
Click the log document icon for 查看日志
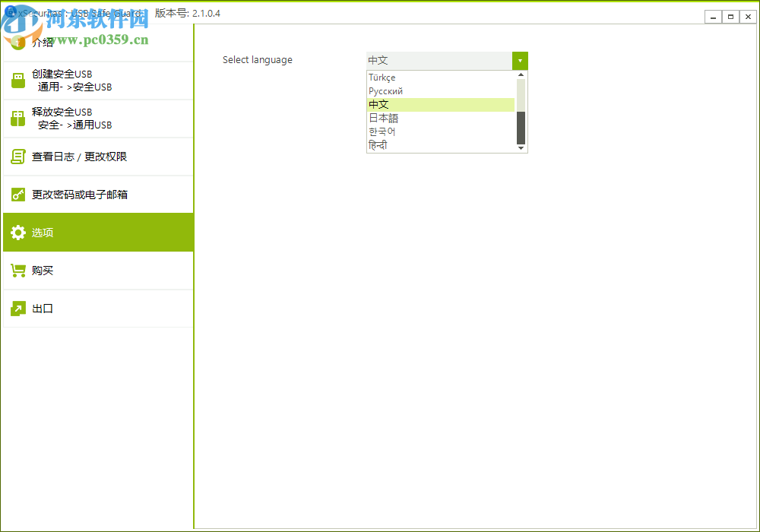tap(18, 157)
